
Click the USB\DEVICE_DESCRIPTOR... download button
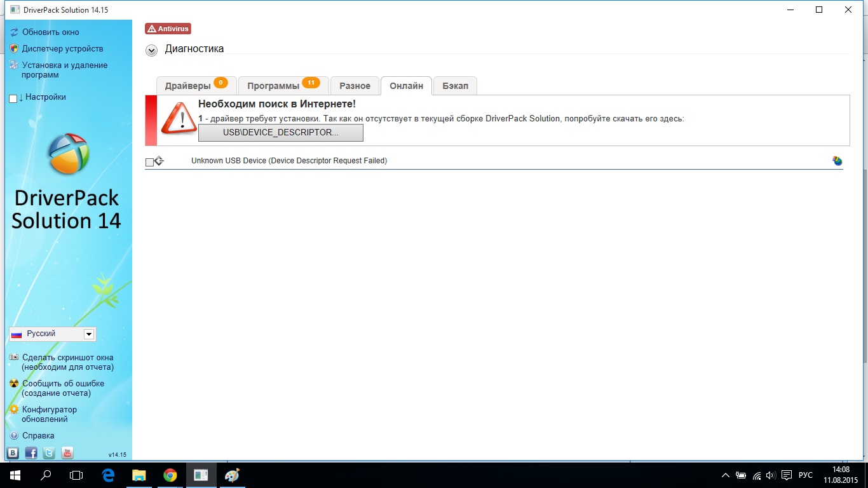point(281,133)
